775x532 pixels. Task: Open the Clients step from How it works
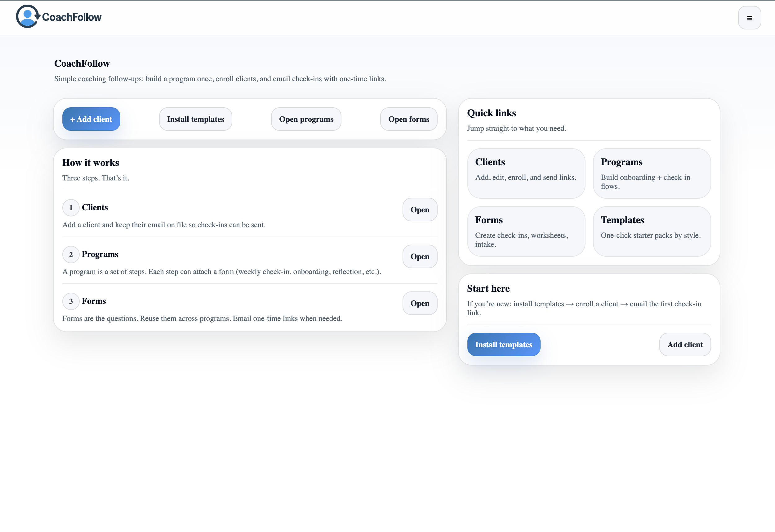pyautogui.click(x=420, y=210)
